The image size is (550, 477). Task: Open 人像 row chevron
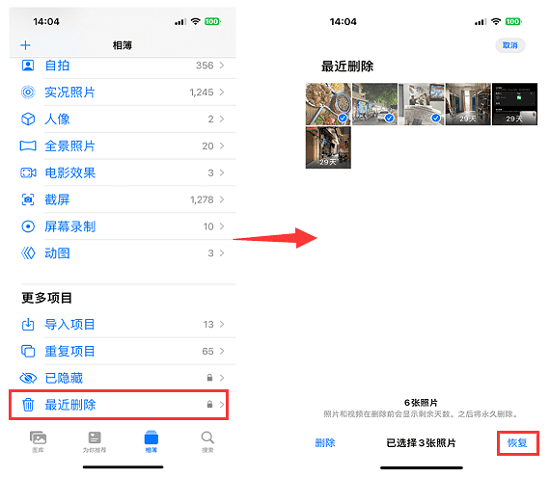click(222, 119)
